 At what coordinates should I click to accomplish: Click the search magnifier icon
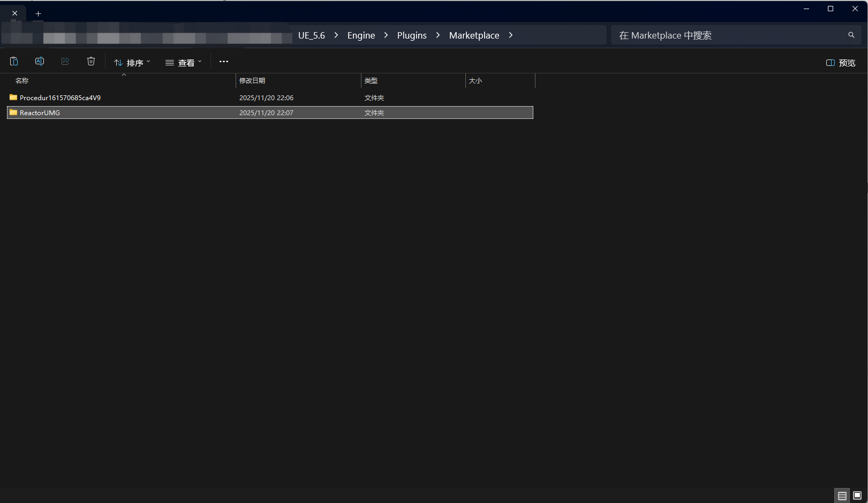851,35
